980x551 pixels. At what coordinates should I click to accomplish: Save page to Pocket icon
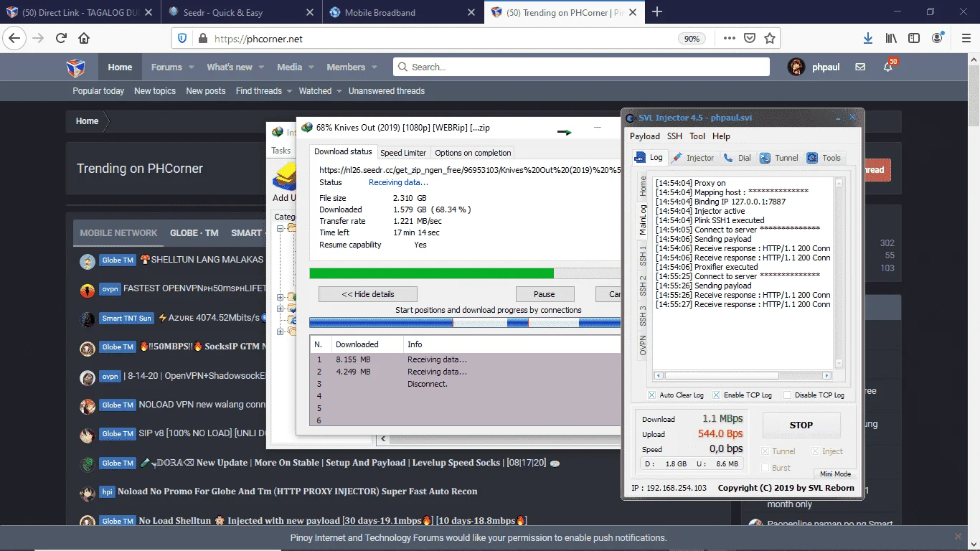pyautogui.click(x=749, y=39)
